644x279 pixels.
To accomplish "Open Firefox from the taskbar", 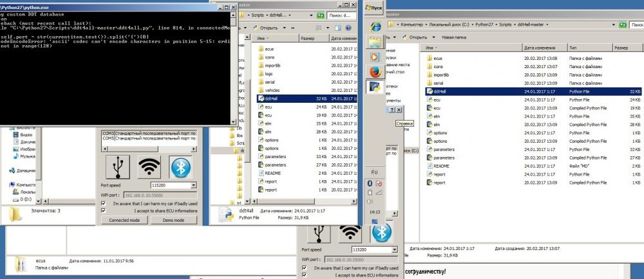I will [x=375, y=72].
